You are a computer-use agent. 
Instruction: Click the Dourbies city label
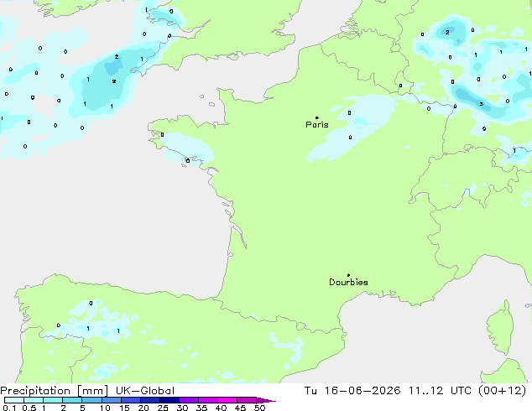tap(348, 282)
